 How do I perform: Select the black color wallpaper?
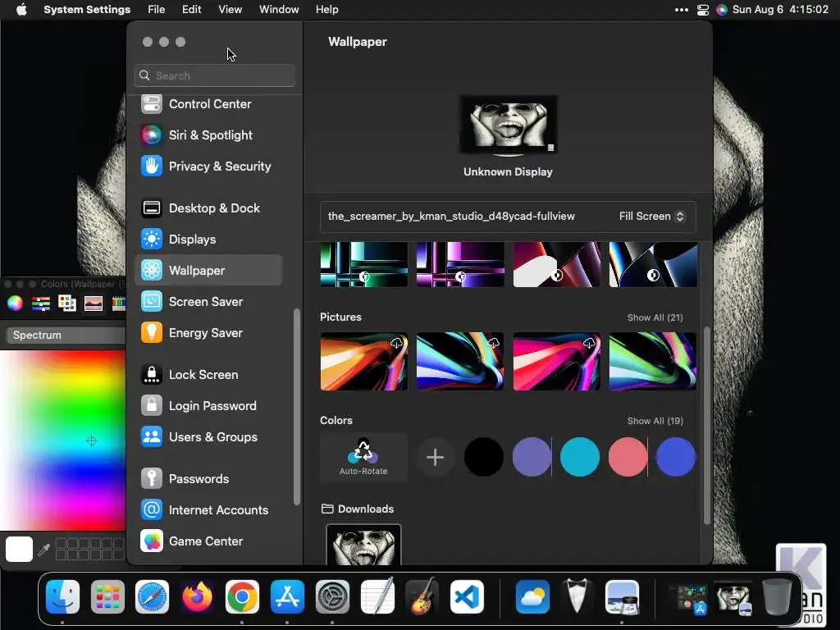pos(484,457)
